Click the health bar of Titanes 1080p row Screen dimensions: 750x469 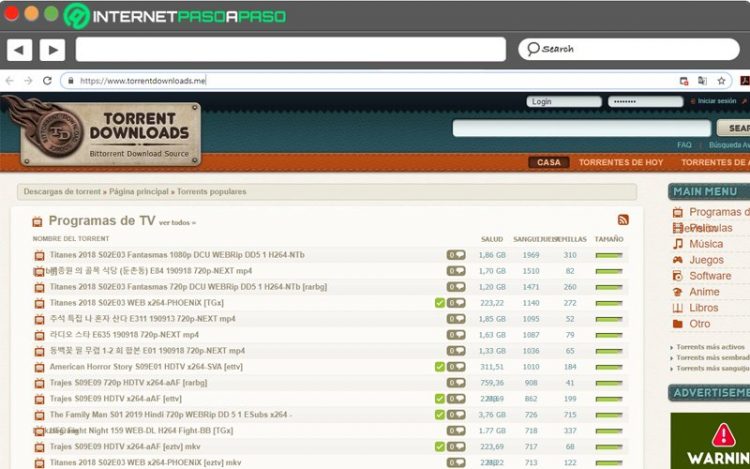[x=609, y=255]
